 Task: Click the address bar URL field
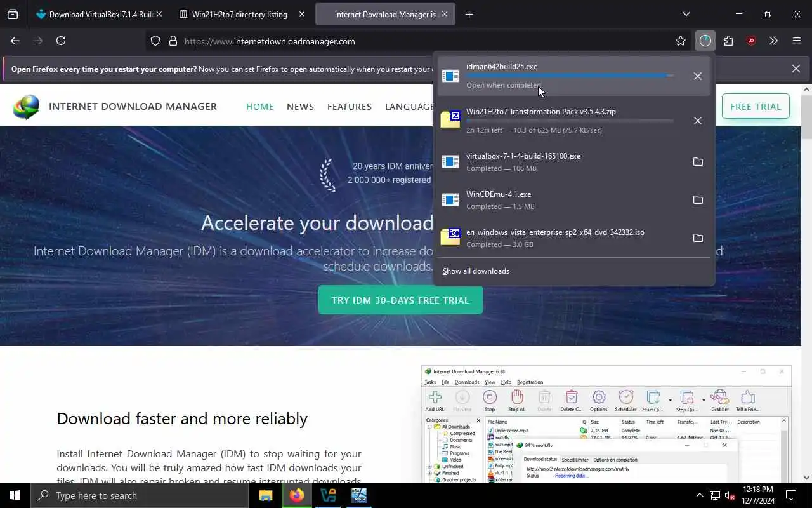click(419, 41)
